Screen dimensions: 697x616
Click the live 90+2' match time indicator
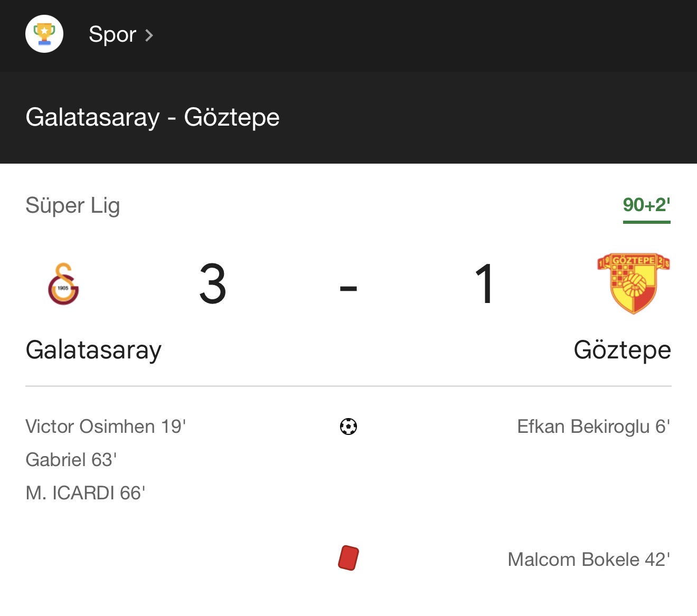tap(646, 205)
